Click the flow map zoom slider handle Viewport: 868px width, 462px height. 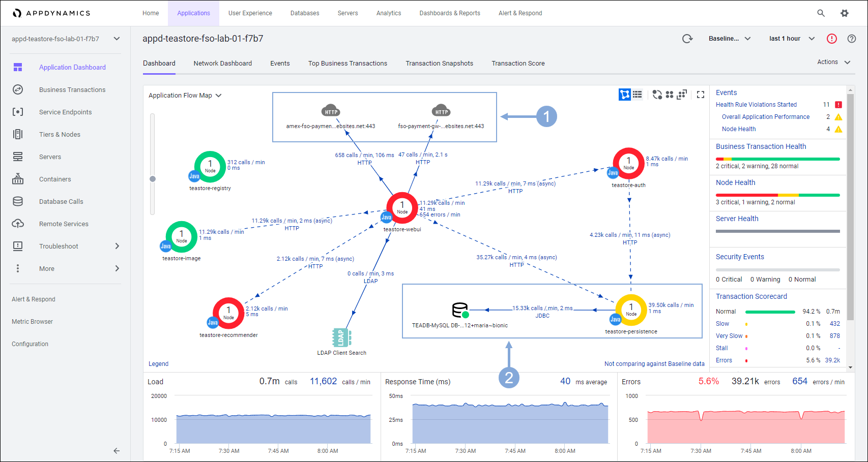[153, 179]
